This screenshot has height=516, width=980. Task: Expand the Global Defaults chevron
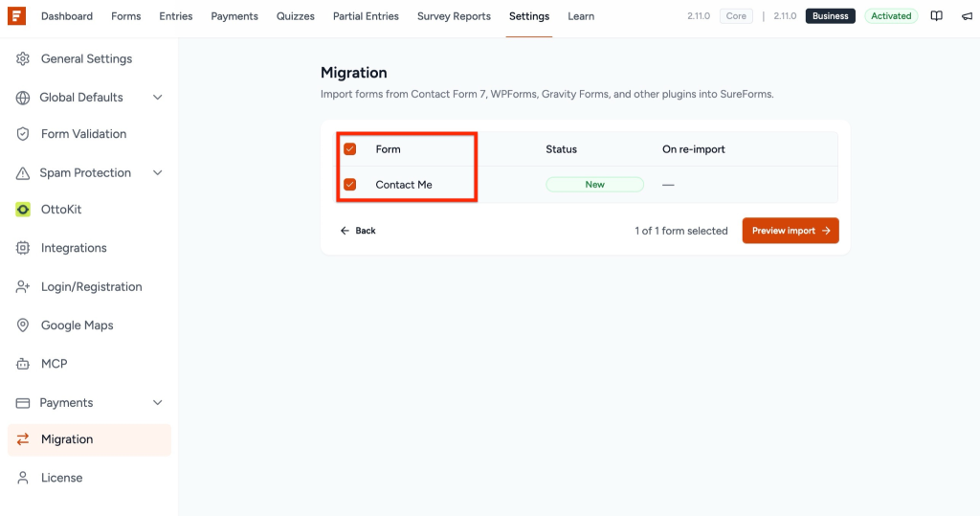click(x=158, y=98)
